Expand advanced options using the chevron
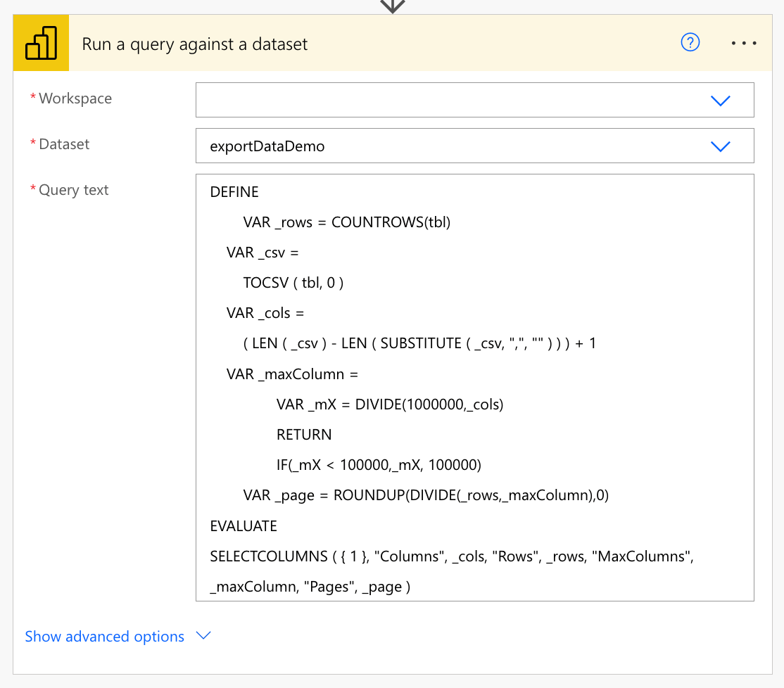Image resolution: width=784 pixels, height=688 pixels. [203, 635]
